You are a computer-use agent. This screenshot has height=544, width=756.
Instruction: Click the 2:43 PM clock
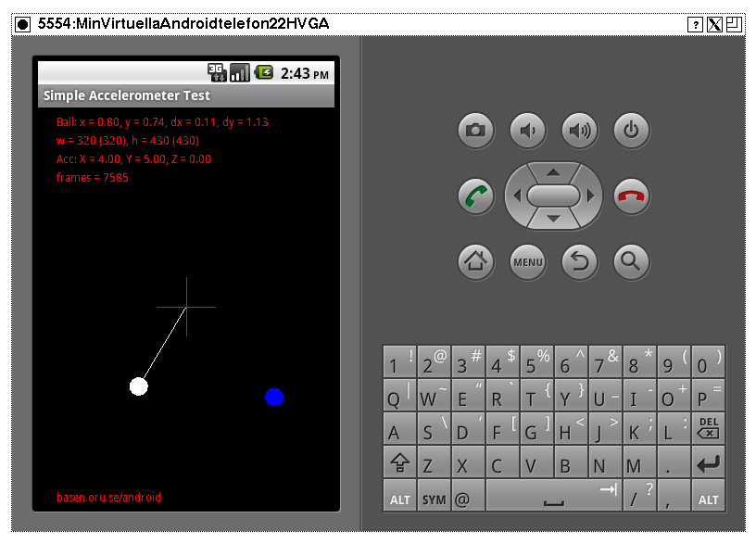(305, 74)
